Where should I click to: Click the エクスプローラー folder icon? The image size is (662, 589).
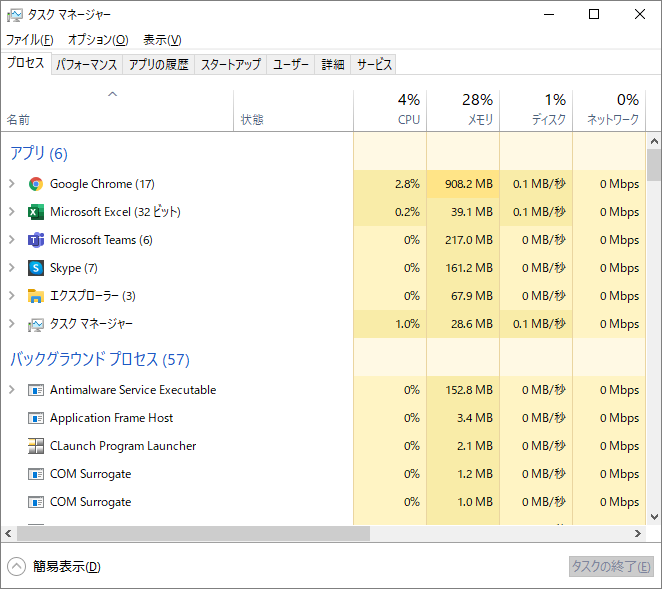[x=36, y=296]
